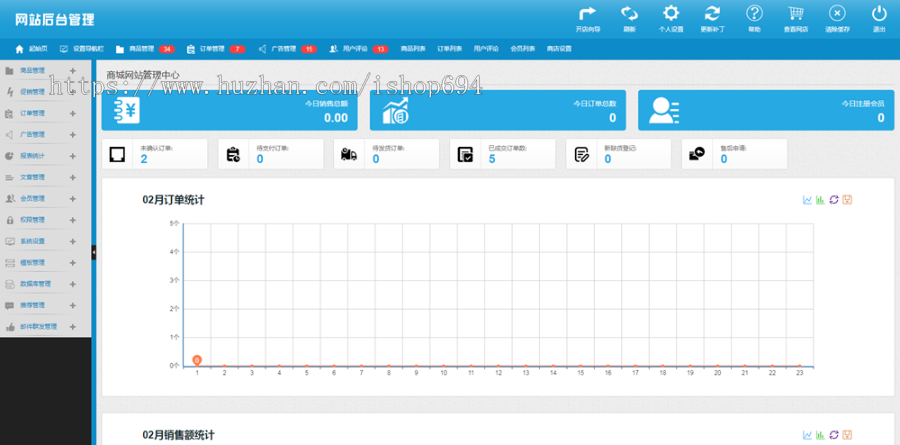
Task: Switch order chart to bar view icon
Action: point(820,200)
